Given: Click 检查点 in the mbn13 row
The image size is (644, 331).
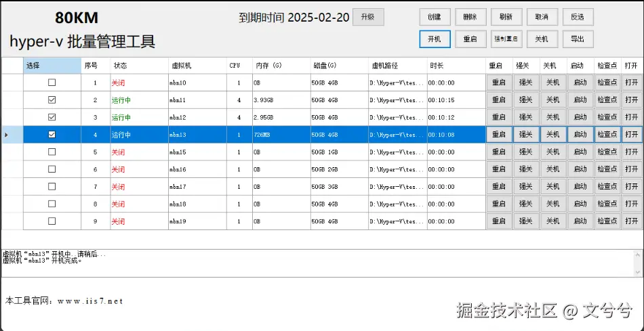Looking at the screenshot, I should (607, 135).
